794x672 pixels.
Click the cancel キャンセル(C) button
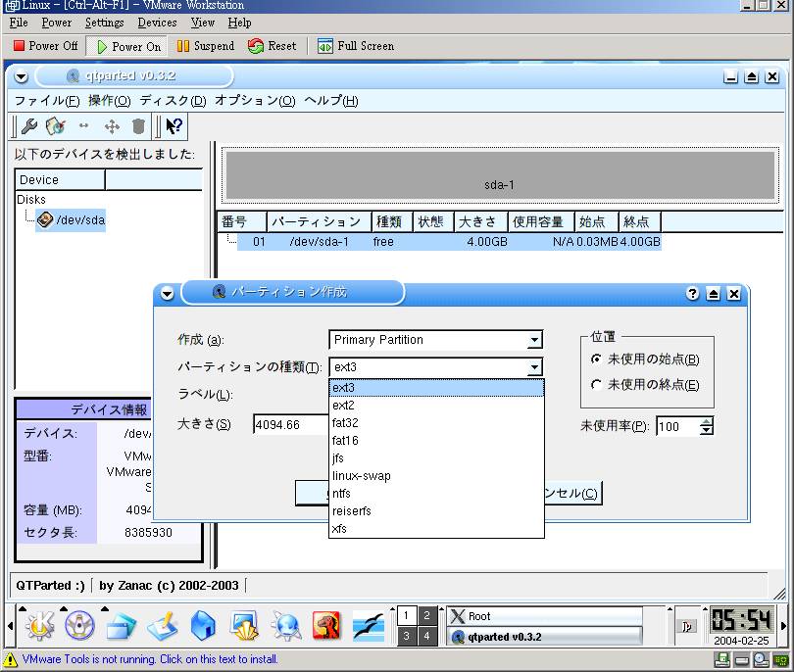click(573, 493)
